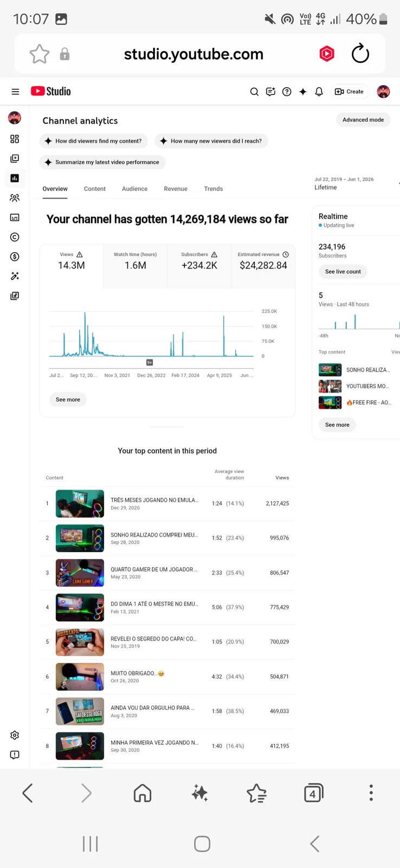Switch to the Overview tab
Screen dimensions: 400x868
tap(55, 189)
